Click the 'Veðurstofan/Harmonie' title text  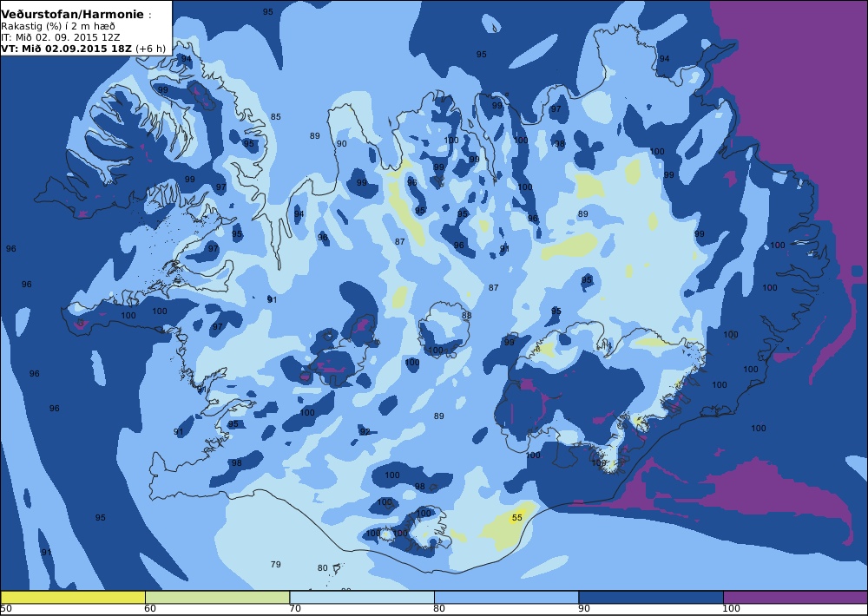tap(73, 15)
